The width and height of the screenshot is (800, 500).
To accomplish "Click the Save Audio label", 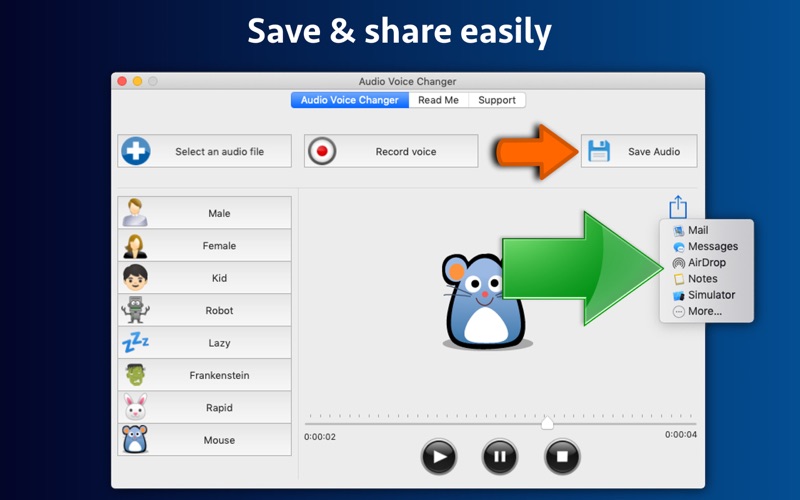I will coord(654,152).
